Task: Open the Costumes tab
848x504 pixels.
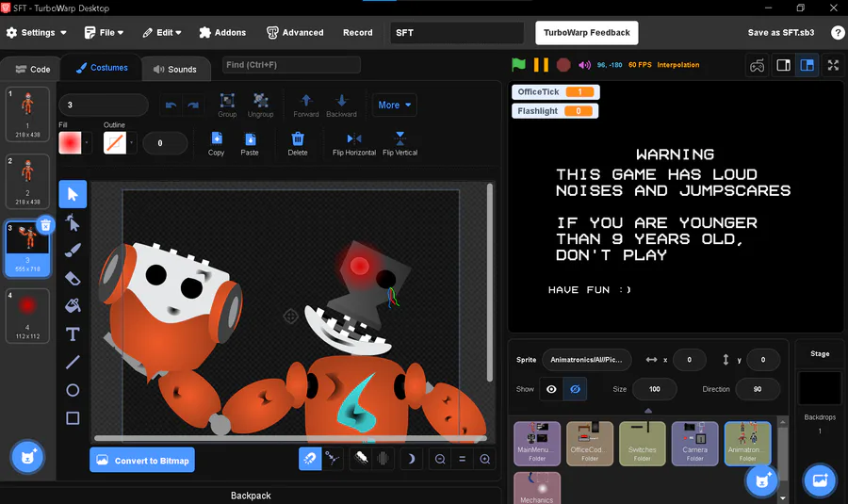Action: click(x=102, y=68)
